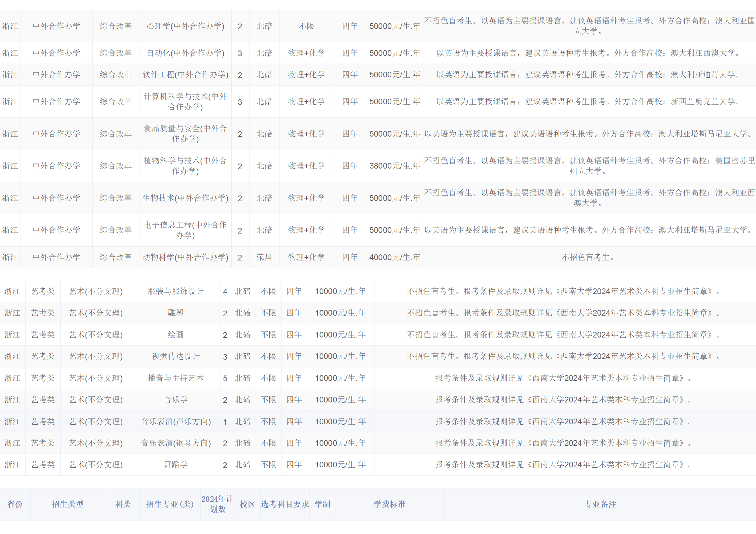756x534 pixels.
Task: Click the 心理学(中外合作办学) major cell
Action: 185,26
